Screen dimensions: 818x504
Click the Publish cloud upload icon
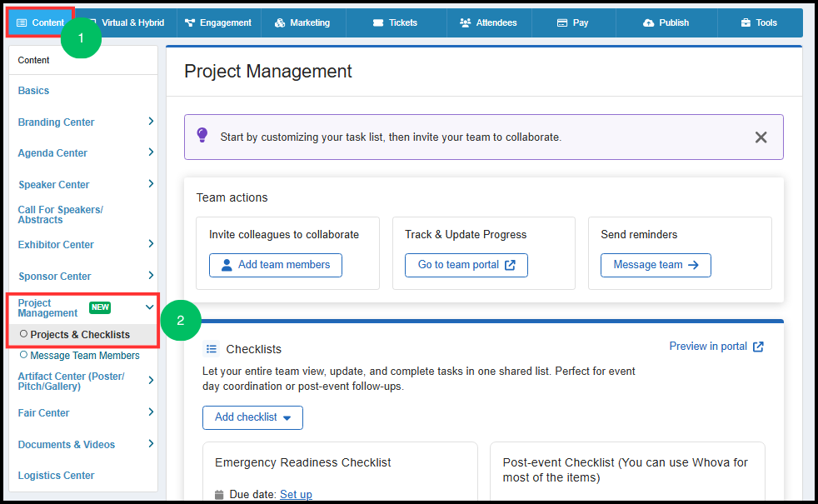[648, 22]
